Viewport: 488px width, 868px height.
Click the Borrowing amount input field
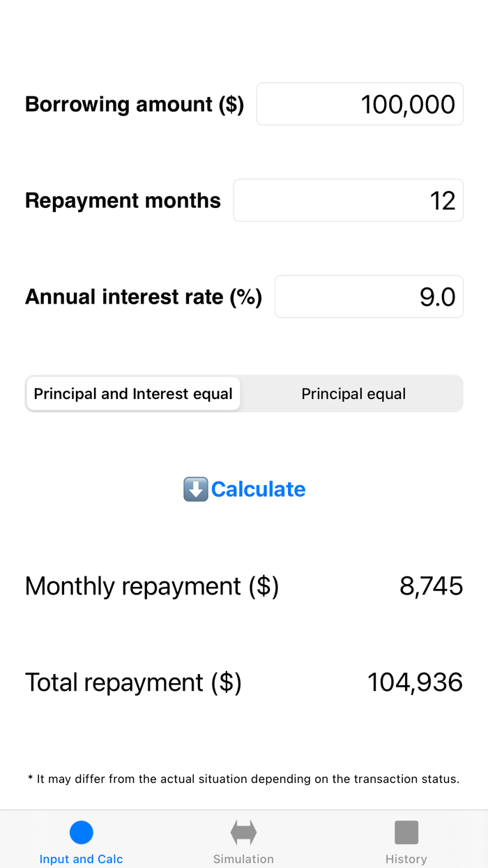click(360, 103)
